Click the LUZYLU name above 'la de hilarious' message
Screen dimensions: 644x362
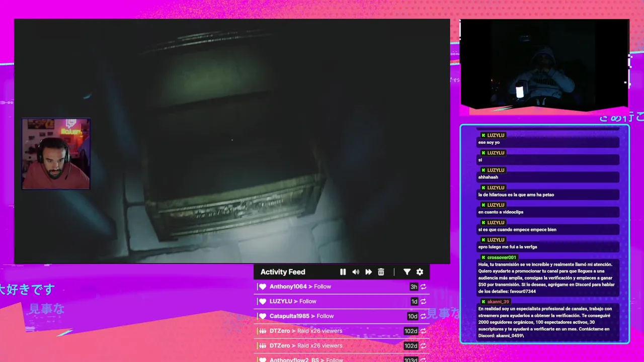pos(496,188)
